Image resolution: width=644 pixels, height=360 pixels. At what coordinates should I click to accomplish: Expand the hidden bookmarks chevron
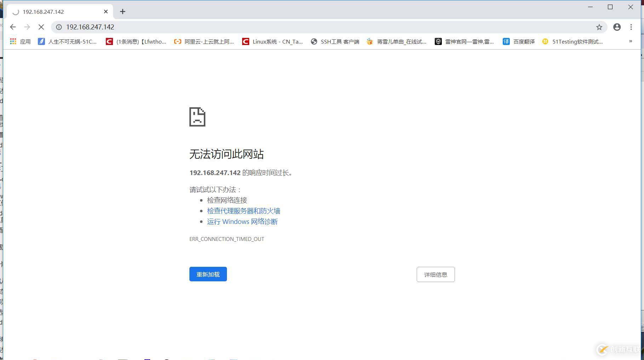click(631, 41)
